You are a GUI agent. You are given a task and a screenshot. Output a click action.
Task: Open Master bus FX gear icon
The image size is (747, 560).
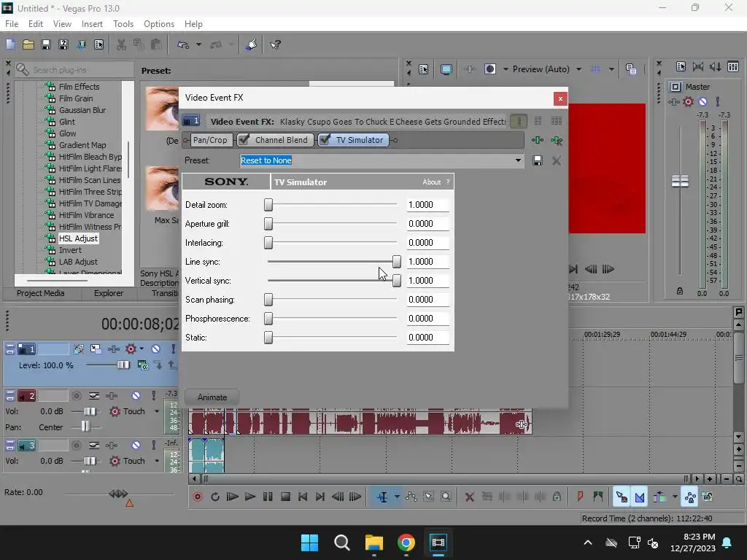click(x=688, y=101)
